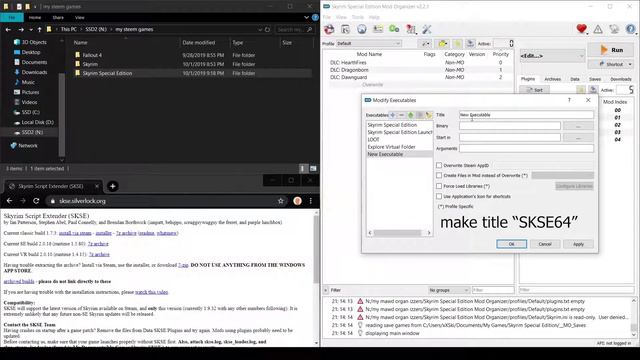Image resolution: width=640 pixels, height=360 pixels.
Task: Click the executables list horizontal scrollbar
Action: point(398,233)
